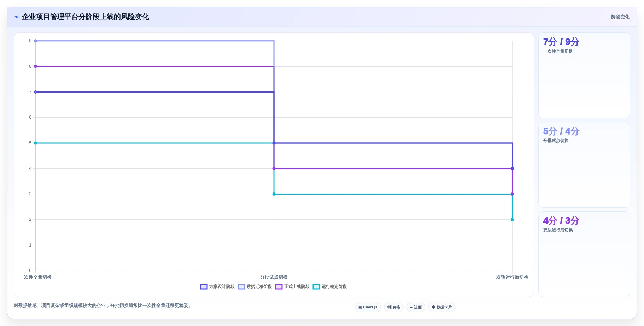Screen dimensions: 644x326
Task: Select the 表格 tag chip
Action: click(x=393, y=307)
